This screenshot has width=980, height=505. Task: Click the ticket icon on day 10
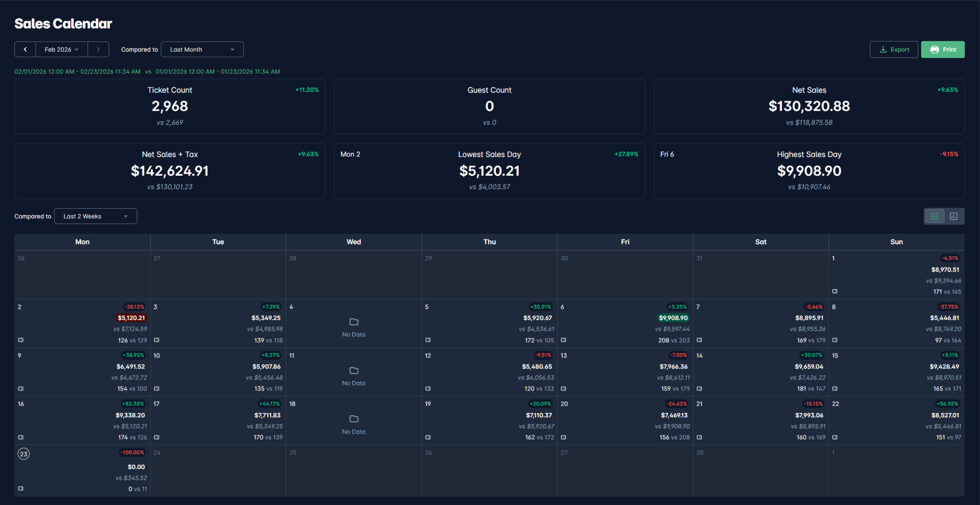click(x=156, y=389)
